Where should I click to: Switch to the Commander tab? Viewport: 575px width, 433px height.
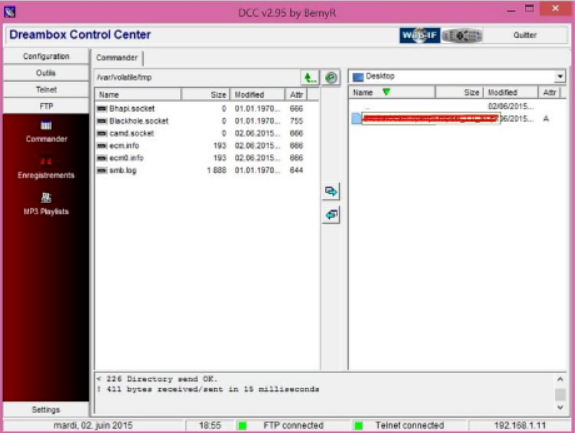click(x=117, y=58)
